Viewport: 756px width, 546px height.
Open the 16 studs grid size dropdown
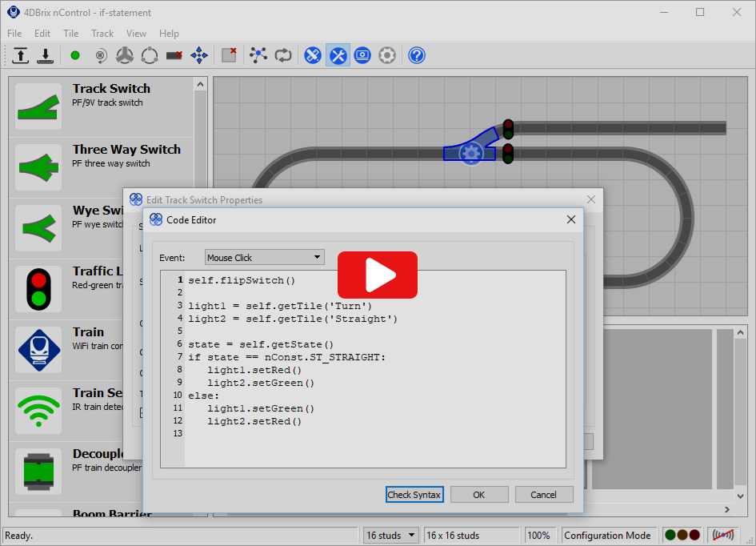pyautogui.click(x=390, y=536)
